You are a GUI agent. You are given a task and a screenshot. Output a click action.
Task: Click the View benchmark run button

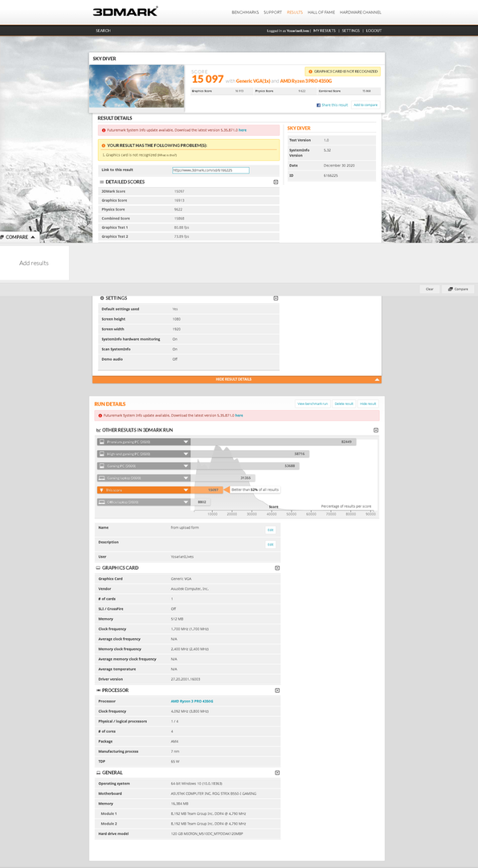[313, 404]
